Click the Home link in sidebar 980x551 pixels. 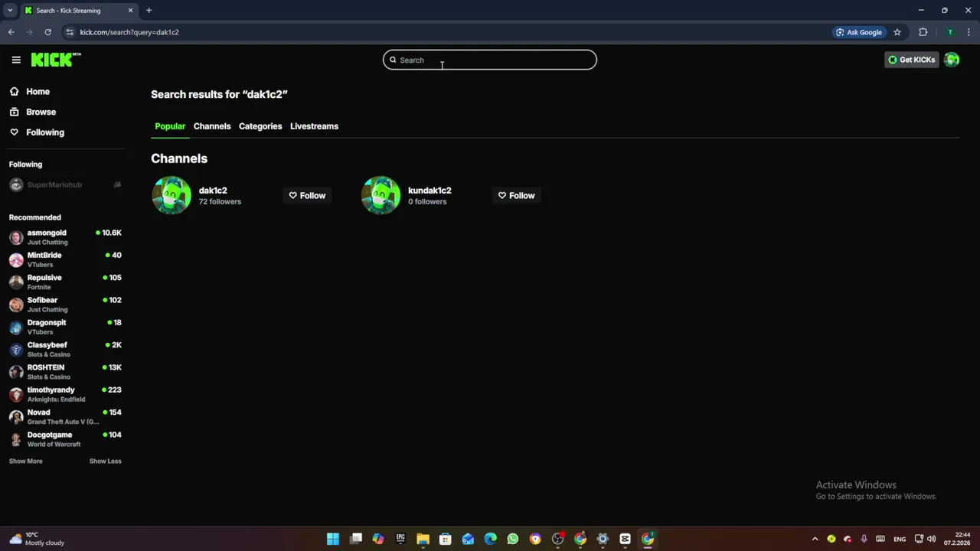click(x=38, y=91)
